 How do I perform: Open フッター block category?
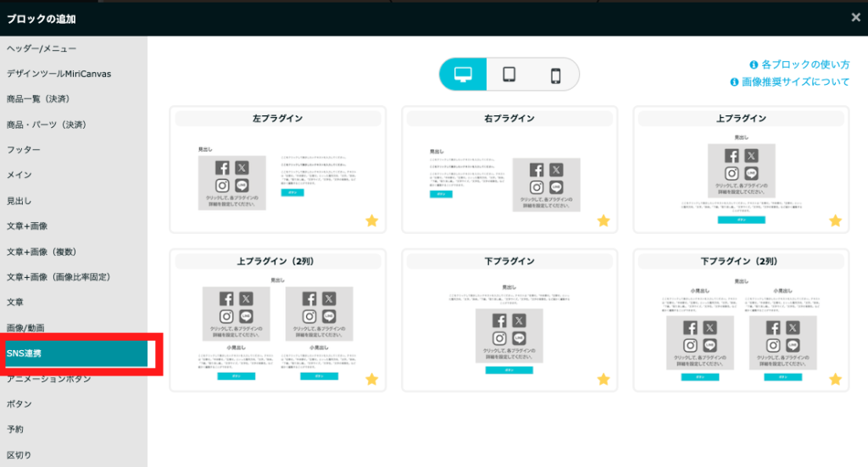(x=24, y=150)
